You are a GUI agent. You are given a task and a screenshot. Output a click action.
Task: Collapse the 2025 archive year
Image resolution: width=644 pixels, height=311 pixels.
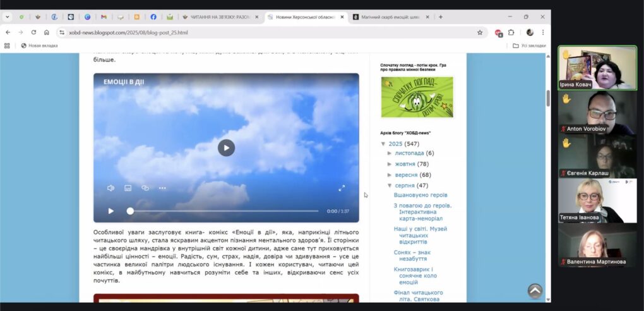pos(383,144)
